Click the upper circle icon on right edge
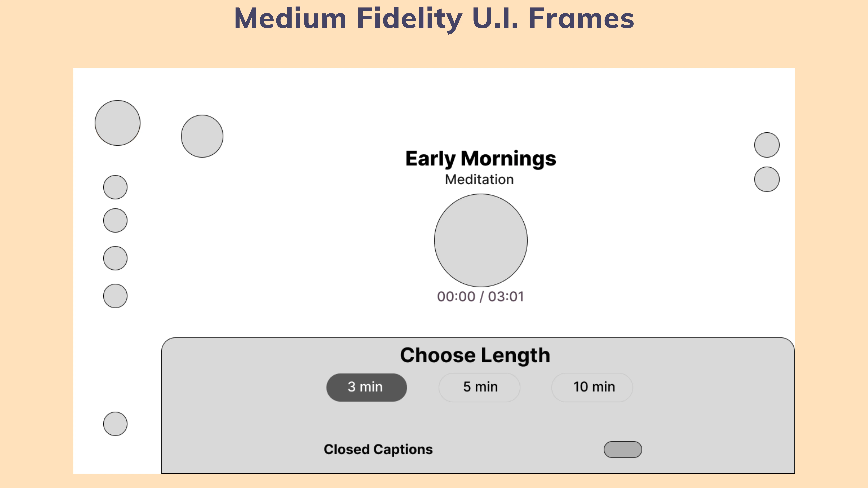 (x=767, y=145)
